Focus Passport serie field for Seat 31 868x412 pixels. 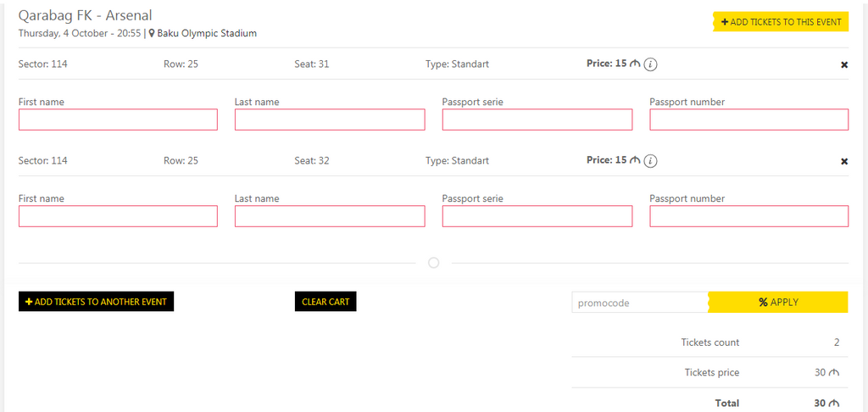[537, 120]
